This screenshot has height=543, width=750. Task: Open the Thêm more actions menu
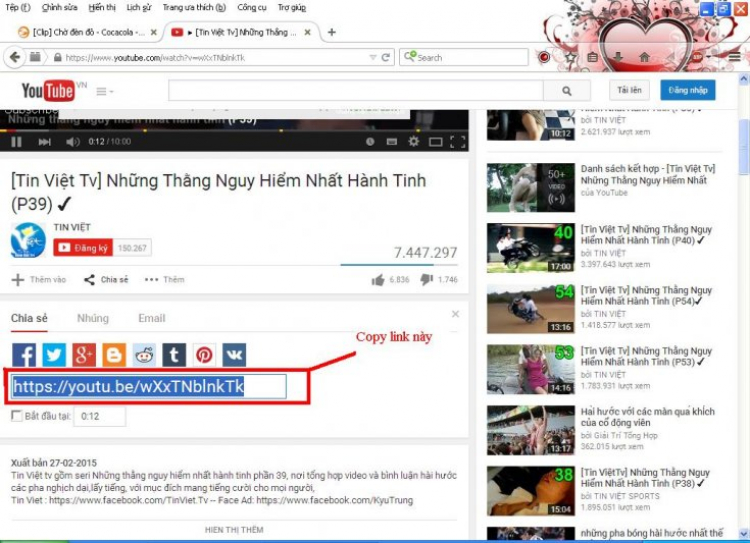[x=165, y=280]
